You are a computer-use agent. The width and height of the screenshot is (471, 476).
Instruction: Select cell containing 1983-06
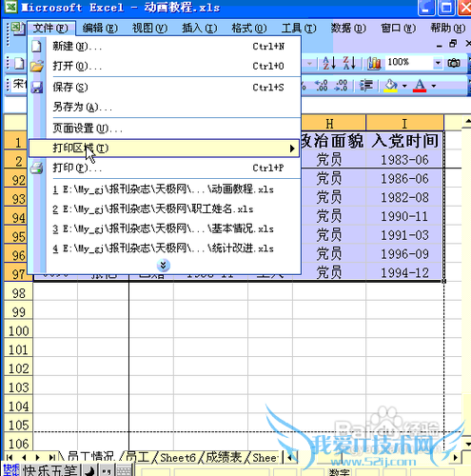(404, 160)
